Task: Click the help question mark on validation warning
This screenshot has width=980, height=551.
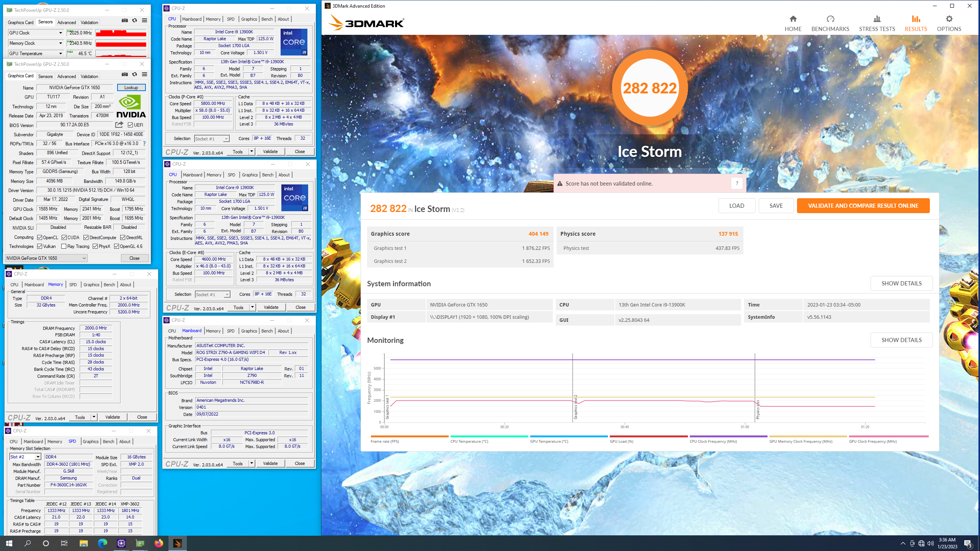Action: (737, 183)
